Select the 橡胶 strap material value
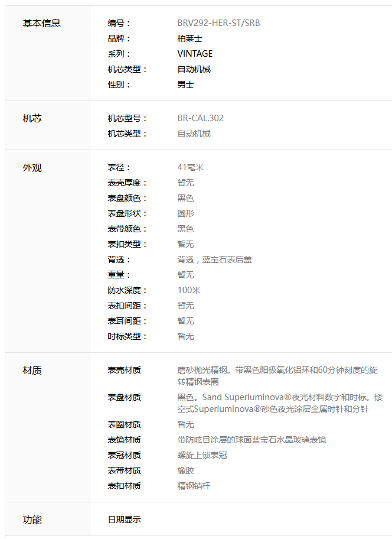This screenshot has height=539, width=392. [185, 470]
